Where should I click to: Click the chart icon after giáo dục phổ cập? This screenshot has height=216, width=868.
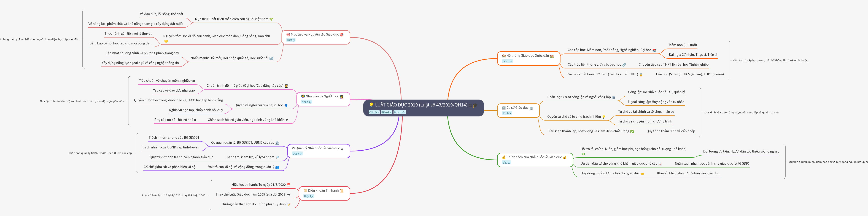(660, 164)
